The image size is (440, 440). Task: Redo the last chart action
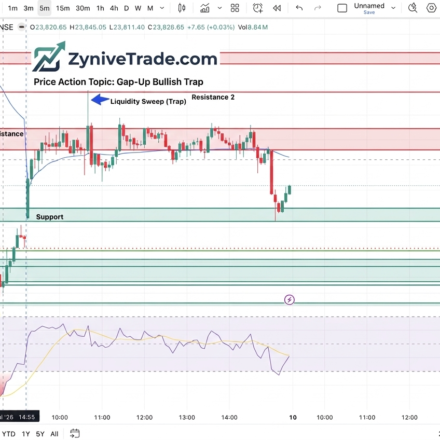click(x=317, y=8)
